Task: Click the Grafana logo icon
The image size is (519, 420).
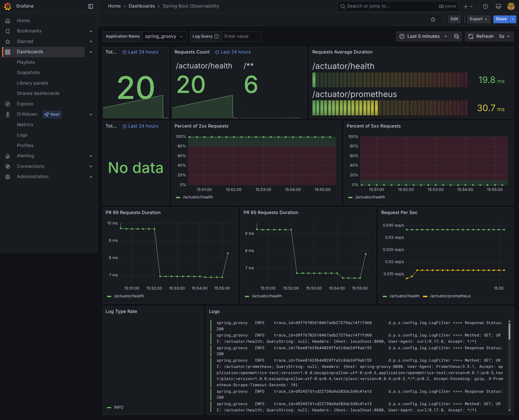Action: pos(8,6)
